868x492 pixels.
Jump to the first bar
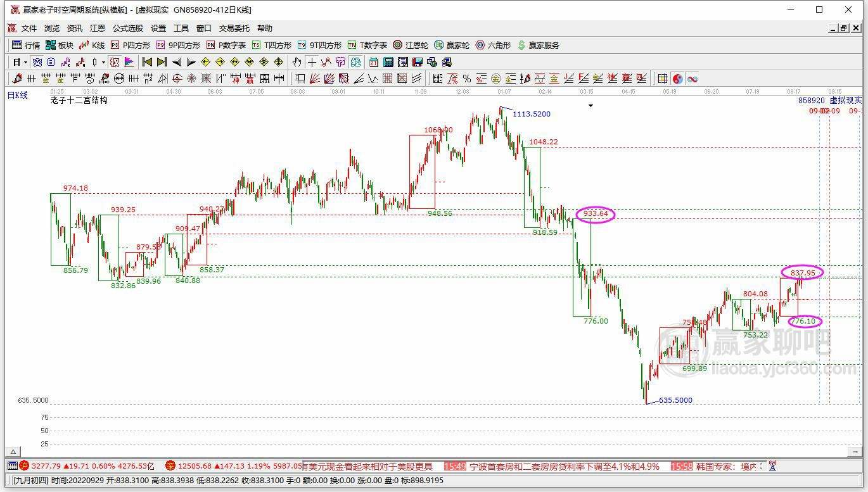[147, 62]
